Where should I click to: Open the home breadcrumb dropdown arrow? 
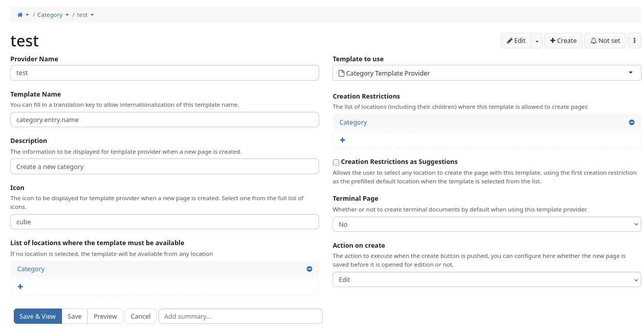coord(28,15)
